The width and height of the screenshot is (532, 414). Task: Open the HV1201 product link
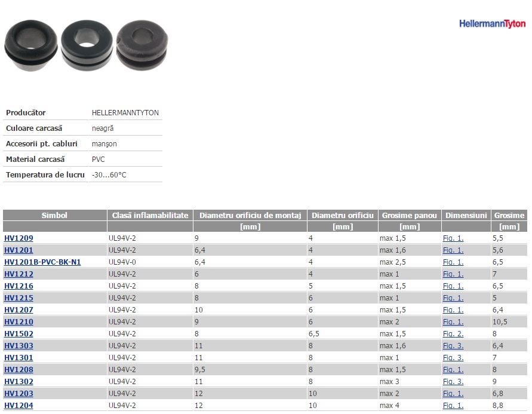19,250
